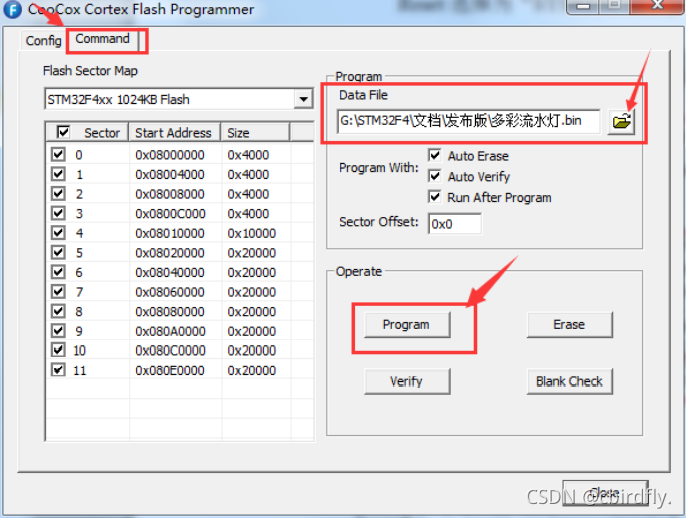The height and width of the screenshot is (518, 686).
Task: Uncheck sector 8 checkbox
Action: [x=58, y=311]
